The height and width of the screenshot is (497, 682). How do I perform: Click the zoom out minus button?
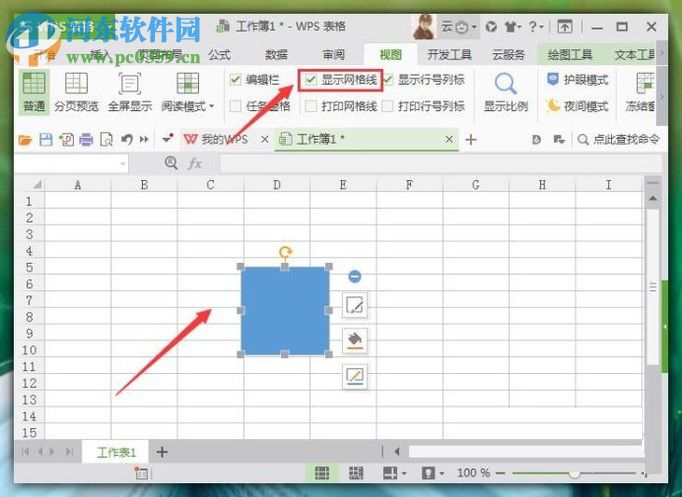point(500,473)
